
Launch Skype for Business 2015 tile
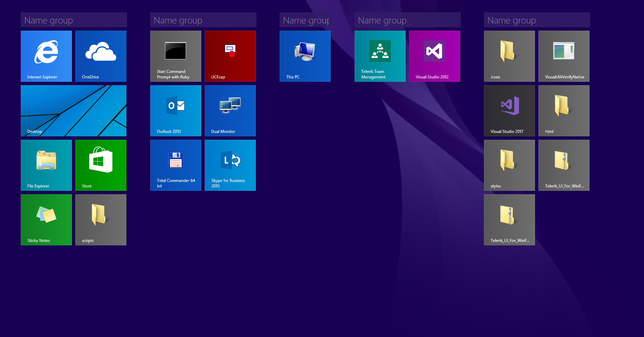tap(230, 165)
